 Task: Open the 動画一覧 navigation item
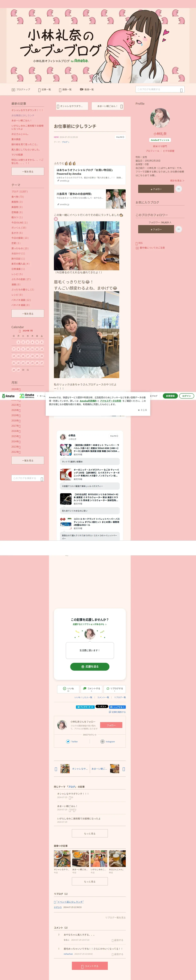click(87, 89)
